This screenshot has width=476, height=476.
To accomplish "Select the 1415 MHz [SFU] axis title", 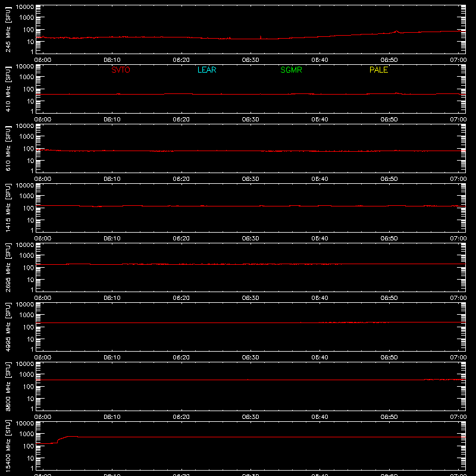I will click(8, 208).
